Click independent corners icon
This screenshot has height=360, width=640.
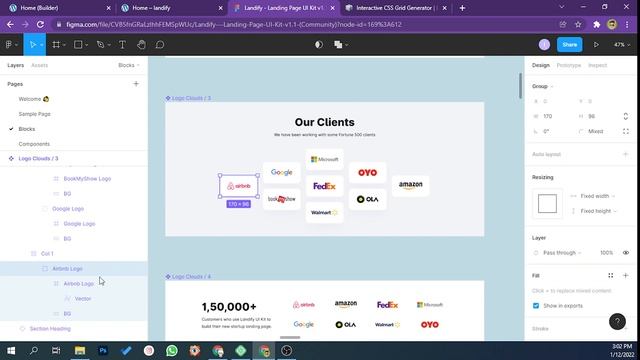pos(626,131)
